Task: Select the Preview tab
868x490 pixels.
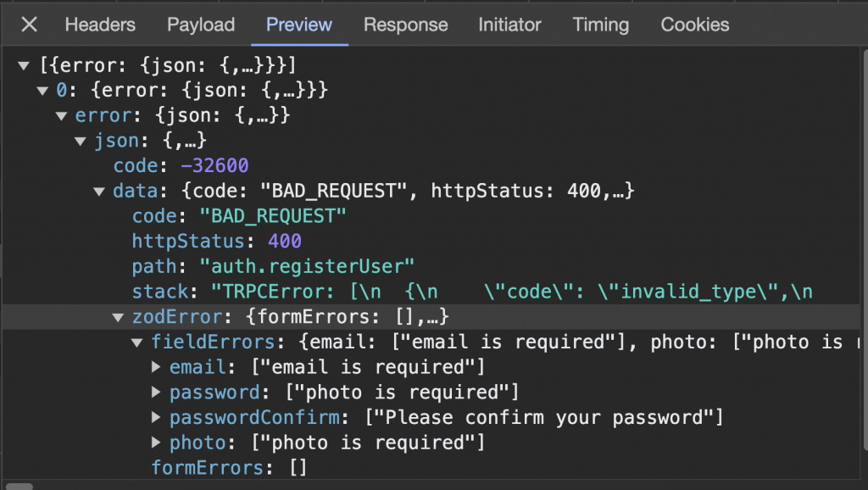Action: pos(299,25)
